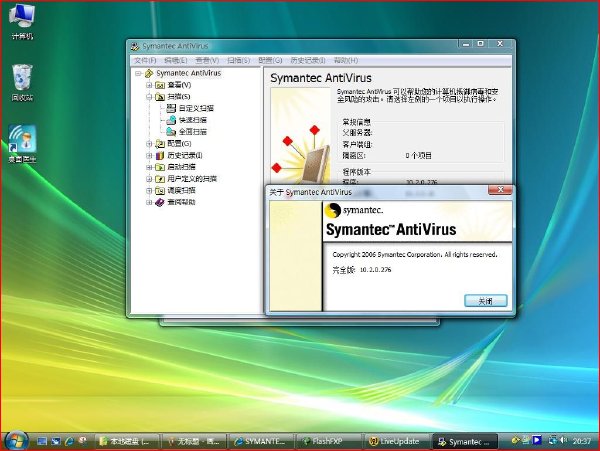600x451 pixels.
Task: Expand the 配置(G) tree node
Action: click(149, 143)
